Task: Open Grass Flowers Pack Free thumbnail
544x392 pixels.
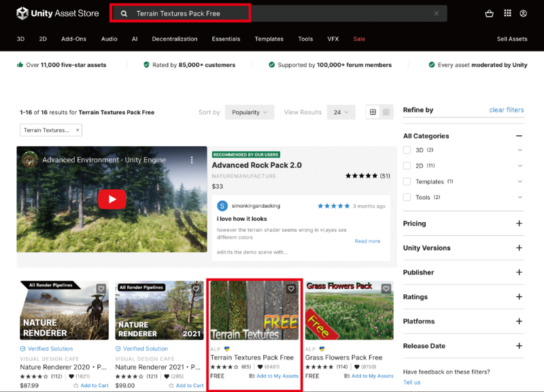Action: coord(350,310)
